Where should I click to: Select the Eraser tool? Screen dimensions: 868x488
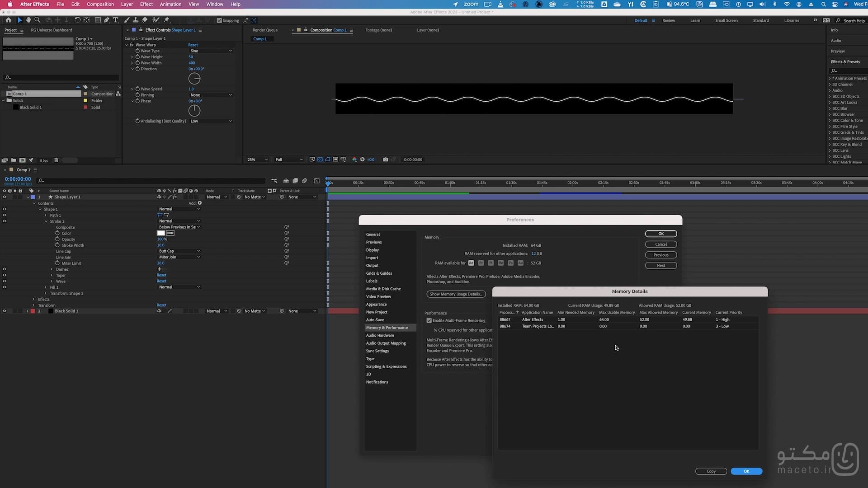[145, 20]
